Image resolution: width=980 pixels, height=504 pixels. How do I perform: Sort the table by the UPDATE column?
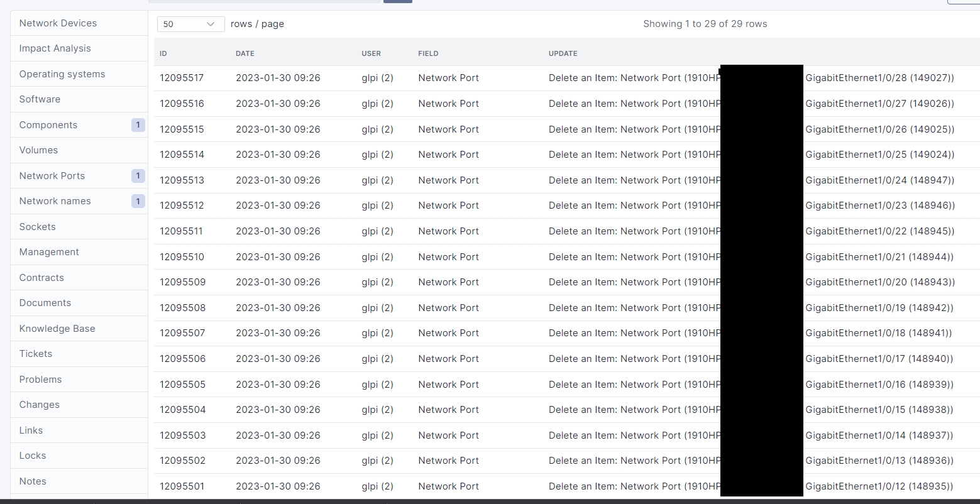(x=562, y=53)
